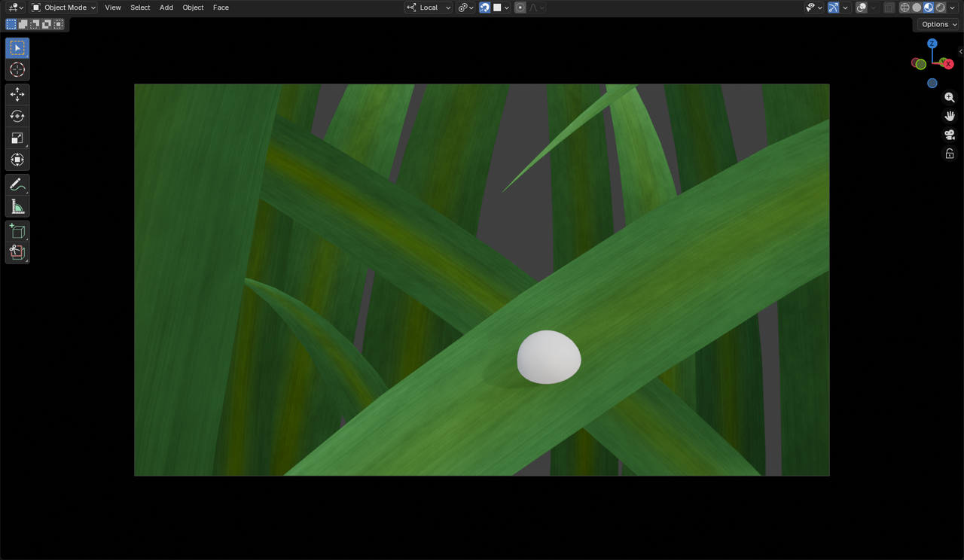Screen dimensions: 964x560
Task: Switch viewport shading to rendered mode
Action: [x=940, y=7]
